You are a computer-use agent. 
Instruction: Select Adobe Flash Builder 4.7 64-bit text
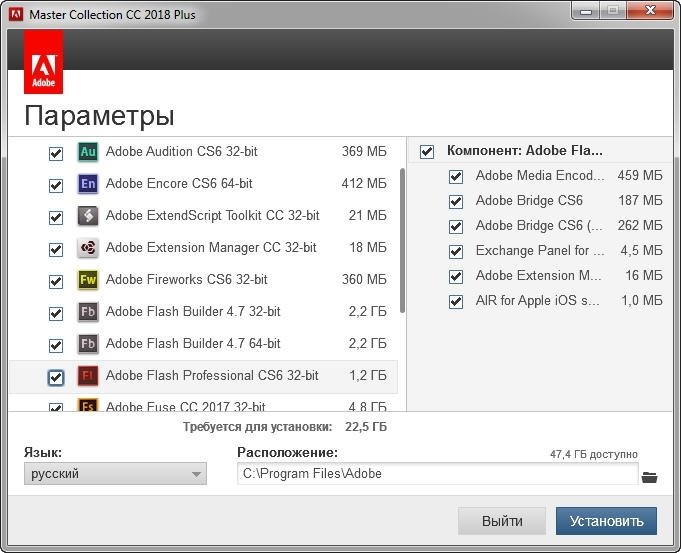tap(193, 344)
